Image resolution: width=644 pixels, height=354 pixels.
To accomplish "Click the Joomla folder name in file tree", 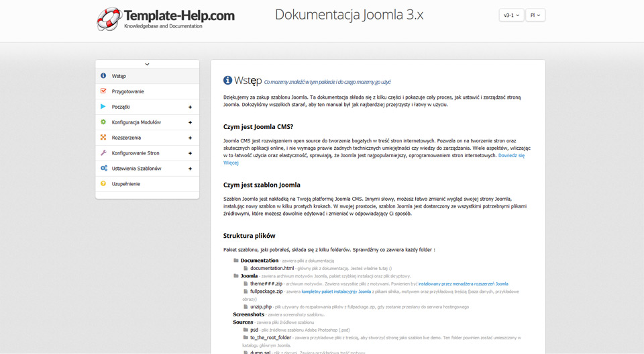I will (x=249, y=276).
